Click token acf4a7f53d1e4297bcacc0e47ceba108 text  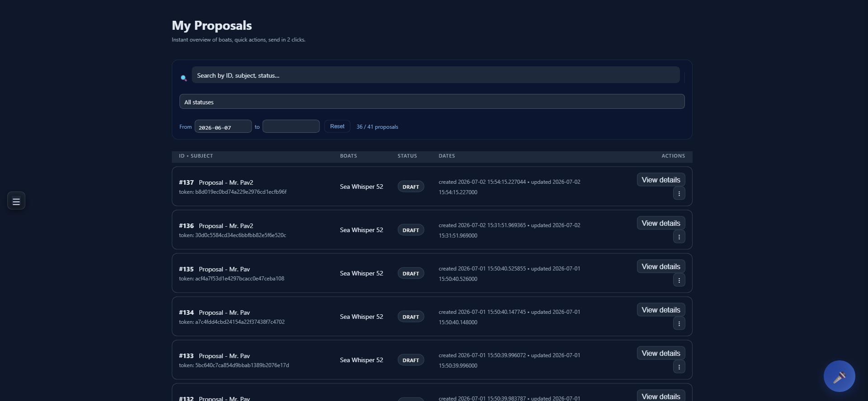tap(231, 279)
